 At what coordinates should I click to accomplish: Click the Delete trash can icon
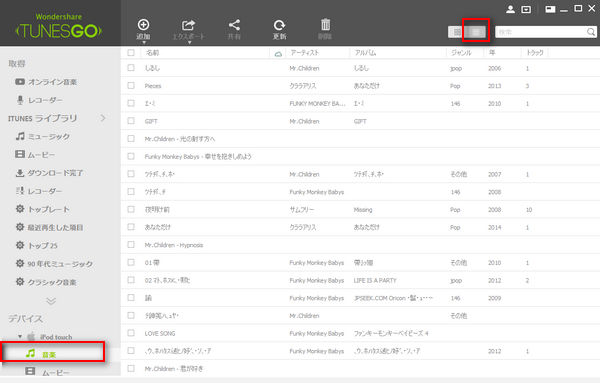click(x=325, y=24)
